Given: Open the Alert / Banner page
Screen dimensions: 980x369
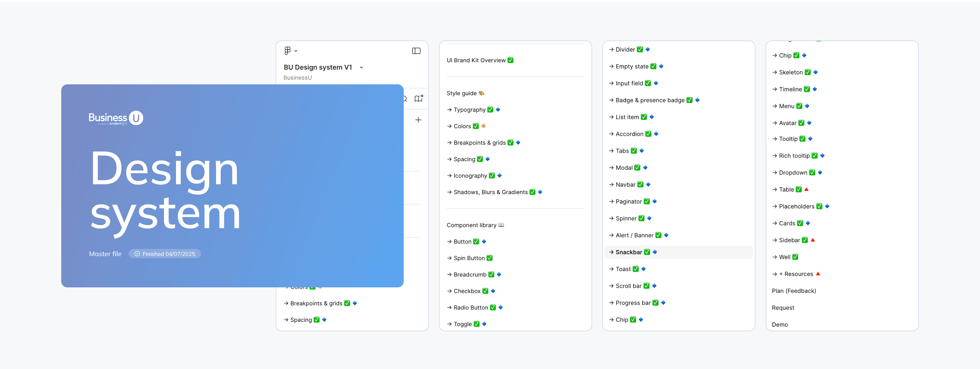Looking at the screenshot, I should click(638, 235).
